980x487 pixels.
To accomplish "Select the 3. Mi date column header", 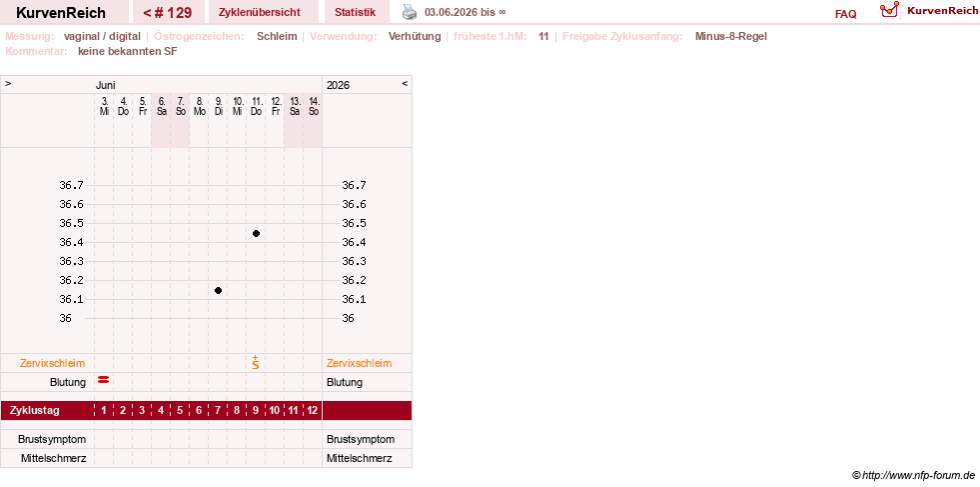I will pyautogui.click(x=104, y=106).
